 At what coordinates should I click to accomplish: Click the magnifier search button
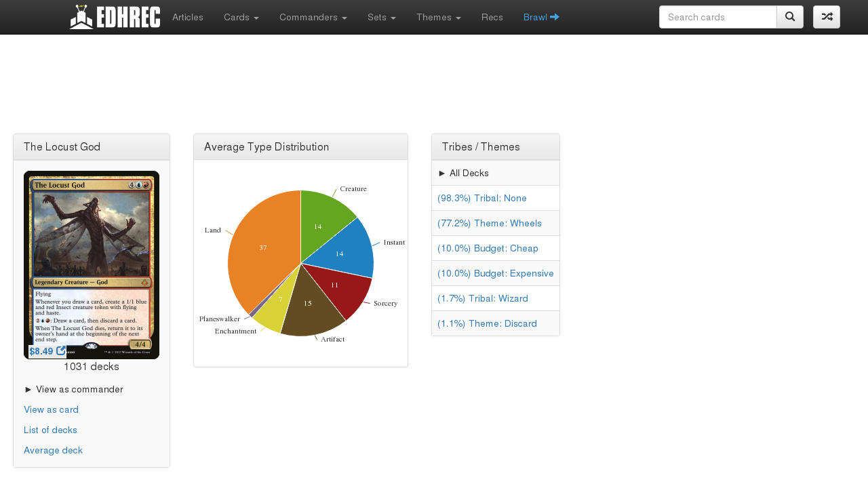(x=790, y=17)
